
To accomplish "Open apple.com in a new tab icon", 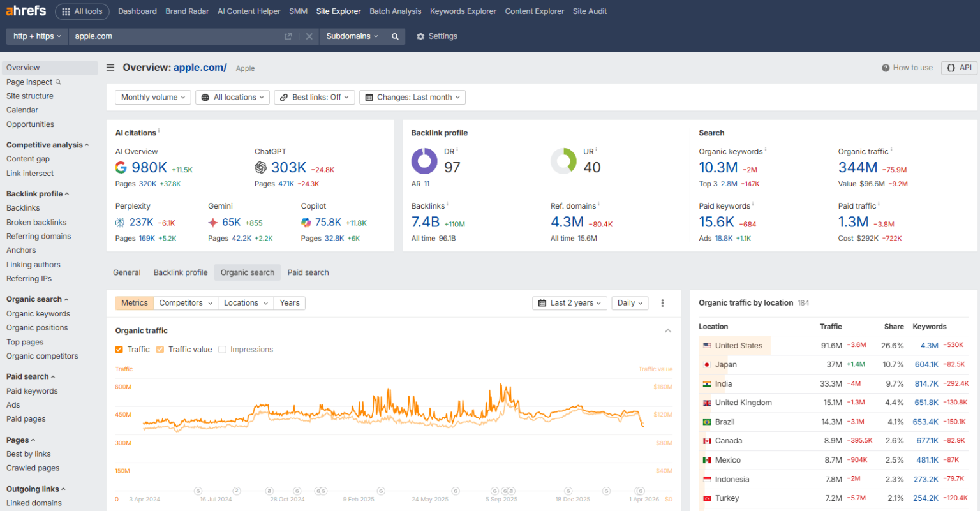I will 288,36.
